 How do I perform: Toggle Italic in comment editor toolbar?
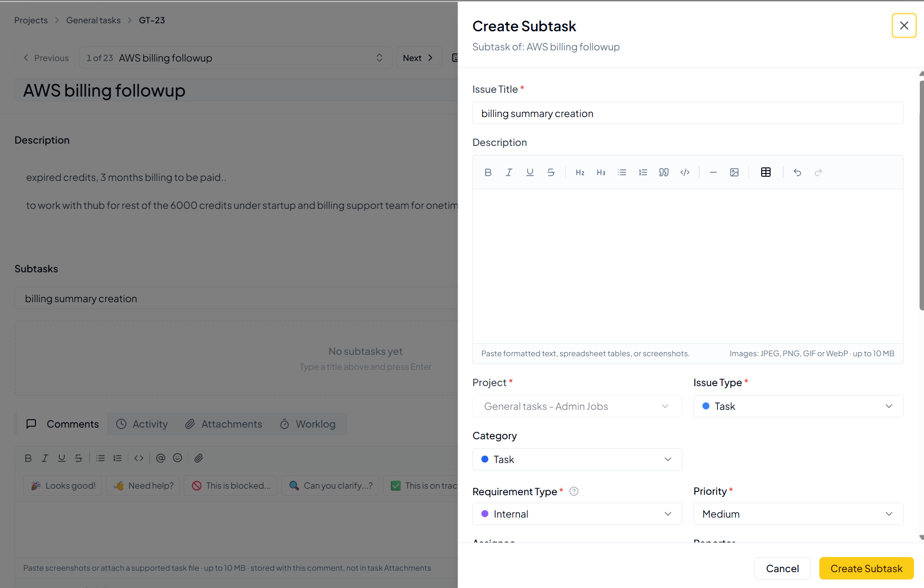(45, 458)
